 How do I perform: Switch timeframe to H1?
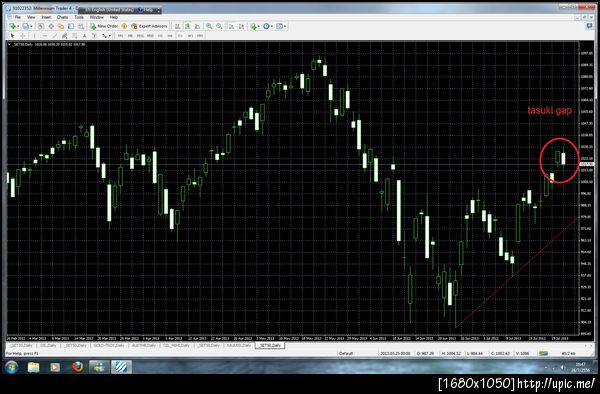(160, 36)
